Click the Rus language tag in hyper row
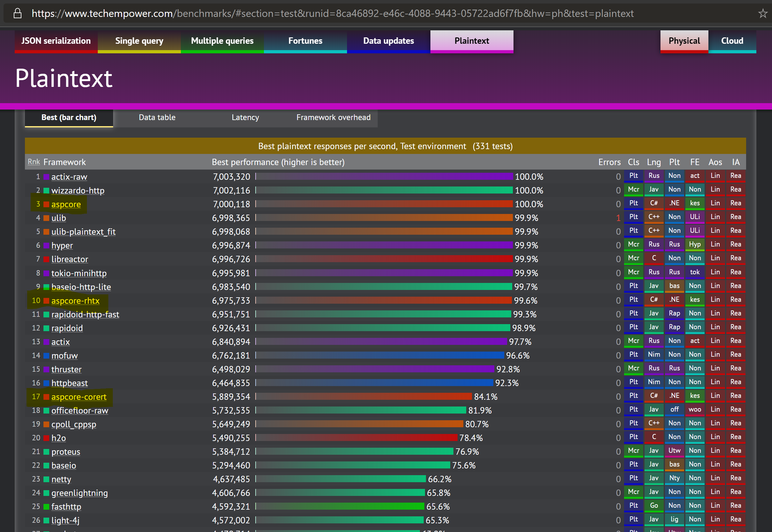 (654, 244)
